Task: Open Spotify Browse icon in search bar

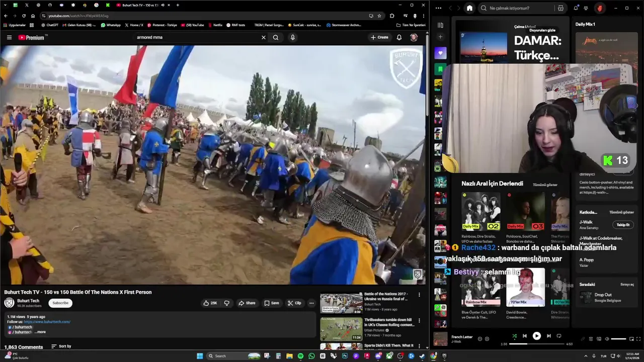Action: pos(560,8)
